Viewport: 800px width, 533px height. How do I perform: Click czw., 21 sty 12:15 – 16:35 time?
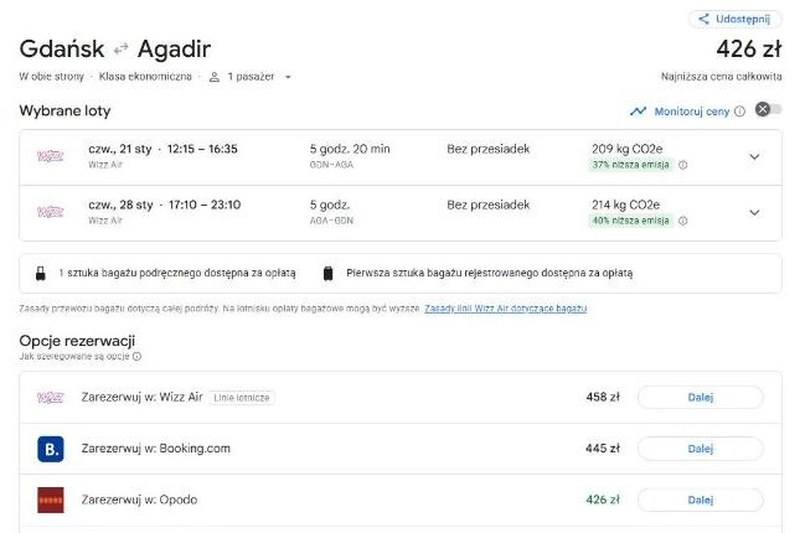(163, 149)
